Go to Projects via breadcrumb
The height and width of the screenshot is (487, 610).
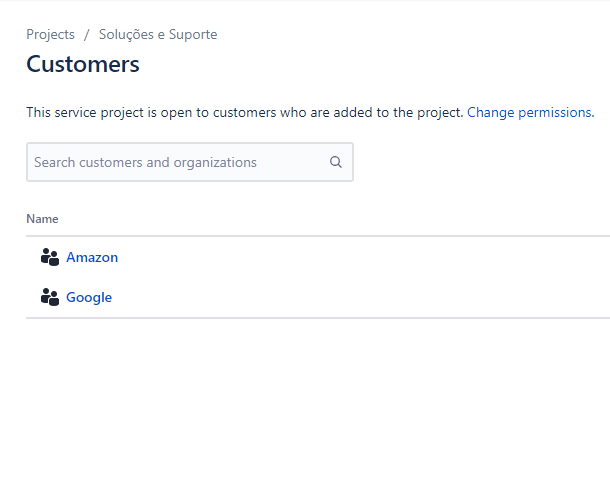[50, 34]
